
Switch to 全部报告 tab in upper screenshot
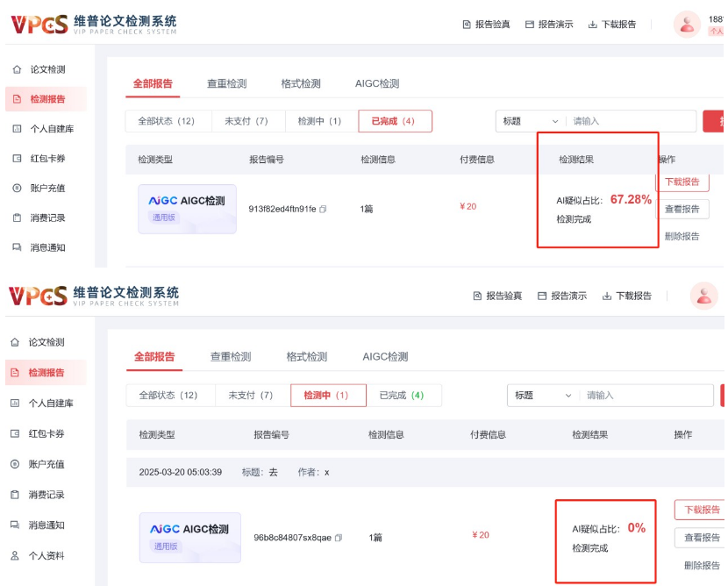pos(153,83)
